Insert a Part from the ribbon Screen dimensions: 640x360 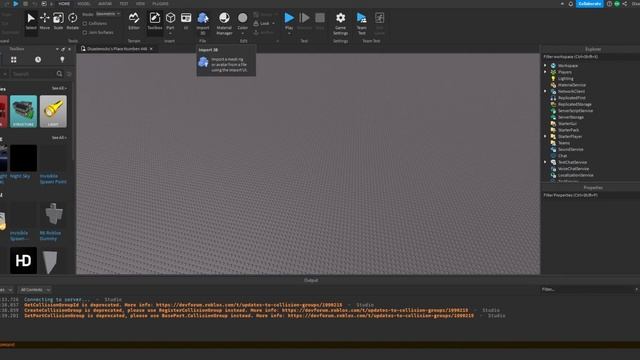coord(170,19)
